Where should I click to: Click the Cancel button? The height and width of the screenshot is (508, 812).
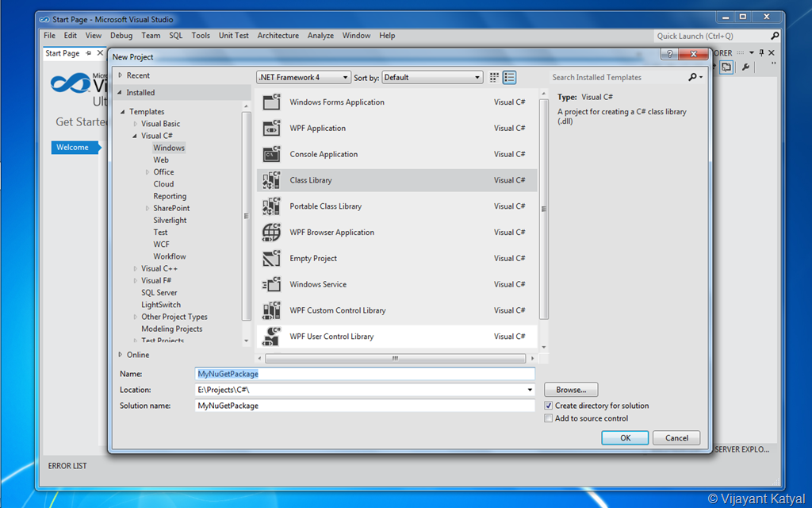[676, 438]
